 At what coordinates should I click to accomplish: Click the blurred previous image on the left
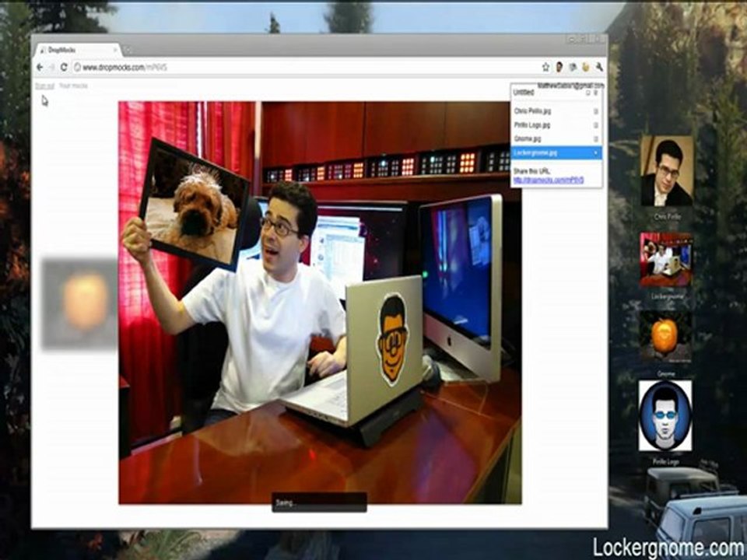point(79,305)
